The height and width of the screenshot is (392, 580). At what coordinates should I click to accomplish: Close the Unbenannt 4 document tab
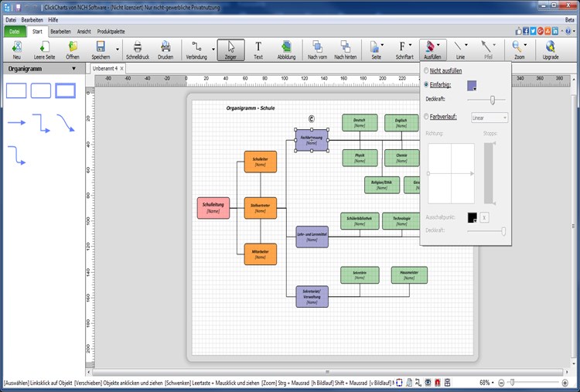[x=121, y=68]
